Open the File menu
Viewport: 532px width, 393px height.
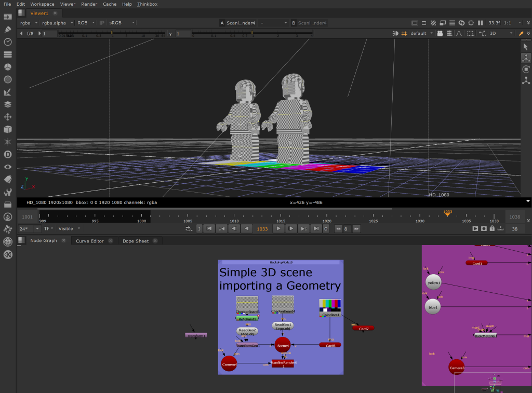point(7,4)
